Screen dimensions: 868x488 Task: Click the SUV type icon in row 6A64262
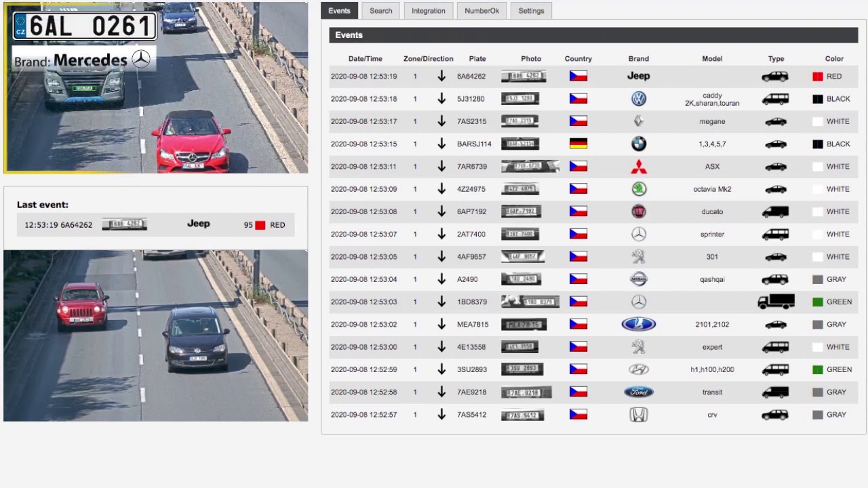click(x=776, y=77)
